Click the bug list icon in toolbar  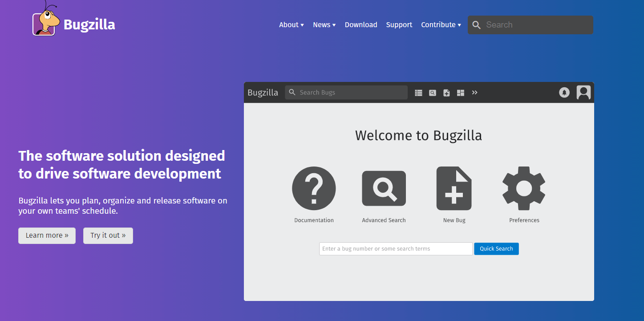(x=418, y=93)
